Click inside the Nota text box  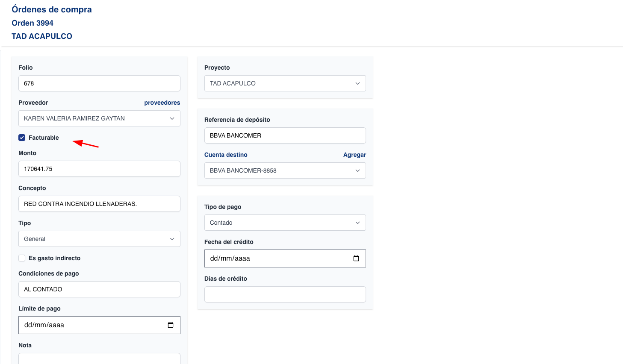[99, 358]
